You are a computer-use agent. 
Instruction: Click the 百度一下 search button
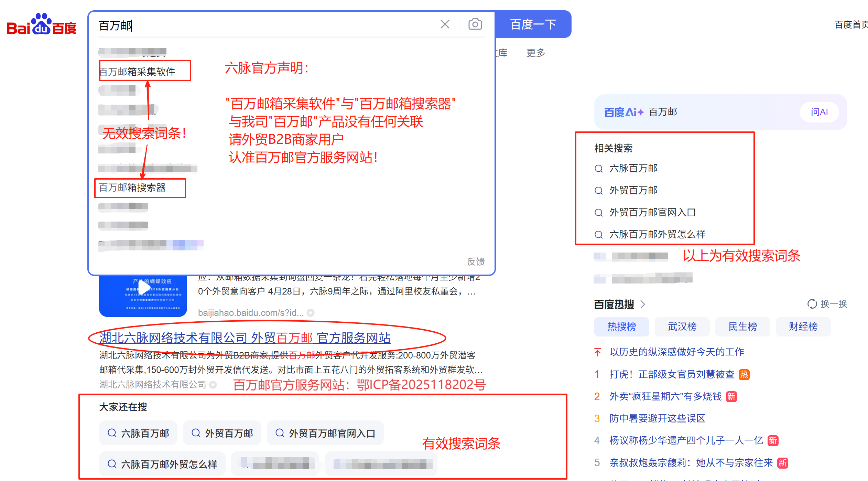[x=533, y=24]
